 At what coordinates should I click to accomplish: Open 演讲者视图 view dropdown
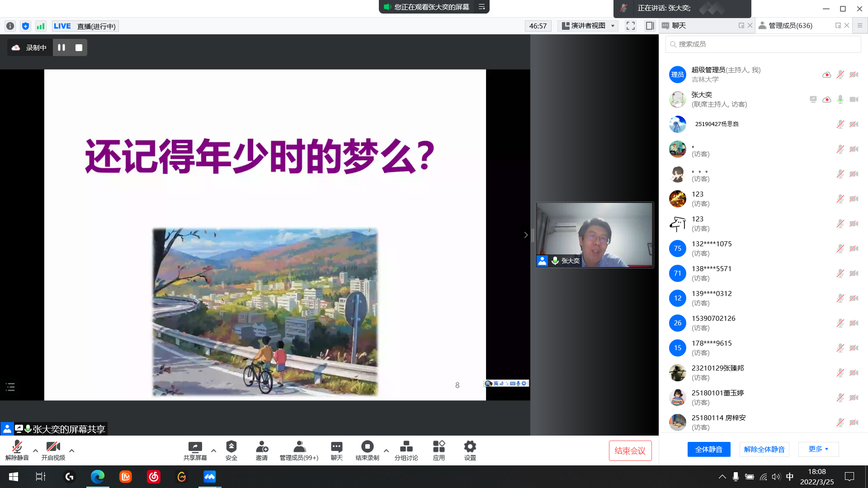coord(588,26)
